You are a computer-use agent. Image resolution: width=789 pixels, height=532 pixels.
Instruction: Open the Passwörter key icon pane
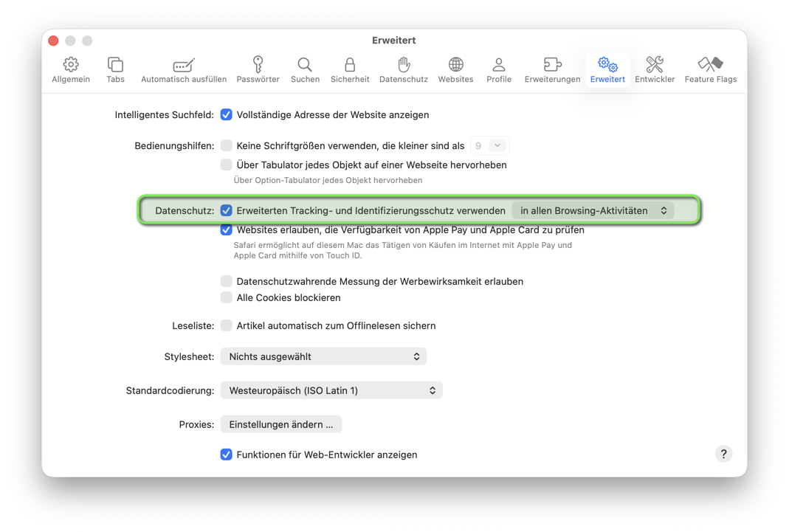click(258, 70)
